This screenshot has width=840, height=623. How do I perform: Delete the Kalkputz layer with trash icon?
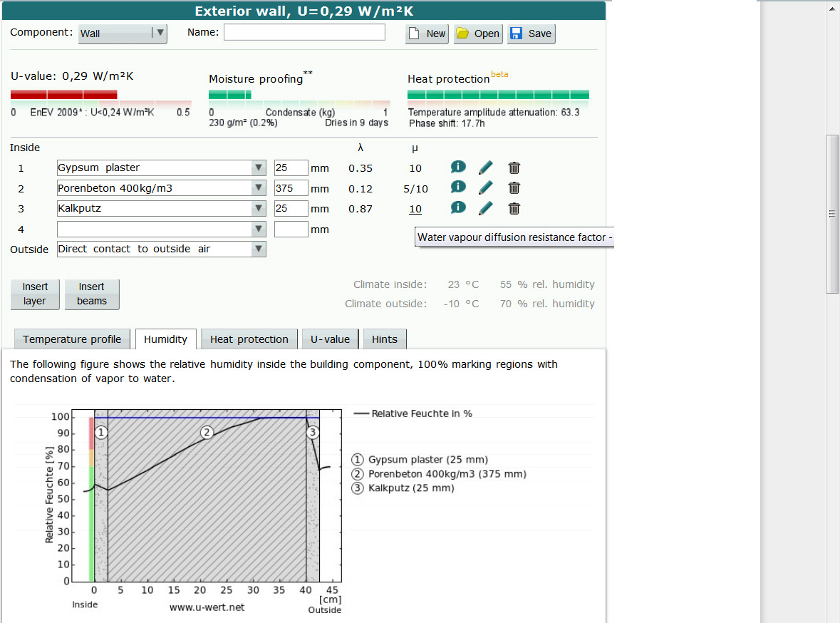pos(514,208)
